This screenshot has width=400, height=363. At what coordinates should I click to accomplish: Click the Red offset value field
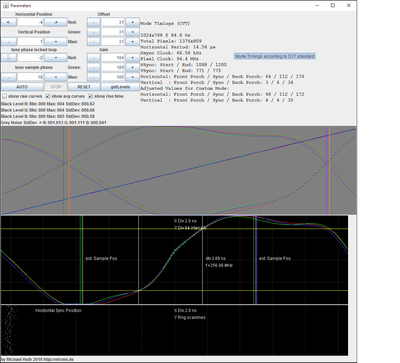tap(113, 22)
